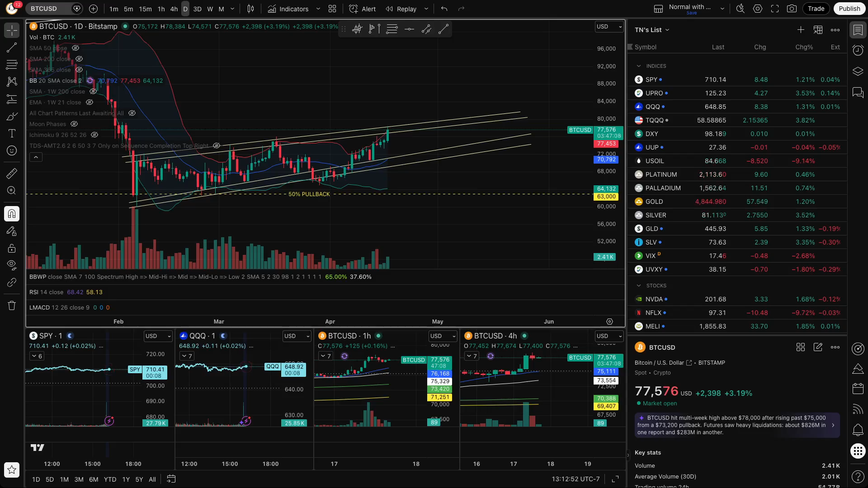
Task: Open the advanced view table icon in watchlist
Action: point(818,30)
